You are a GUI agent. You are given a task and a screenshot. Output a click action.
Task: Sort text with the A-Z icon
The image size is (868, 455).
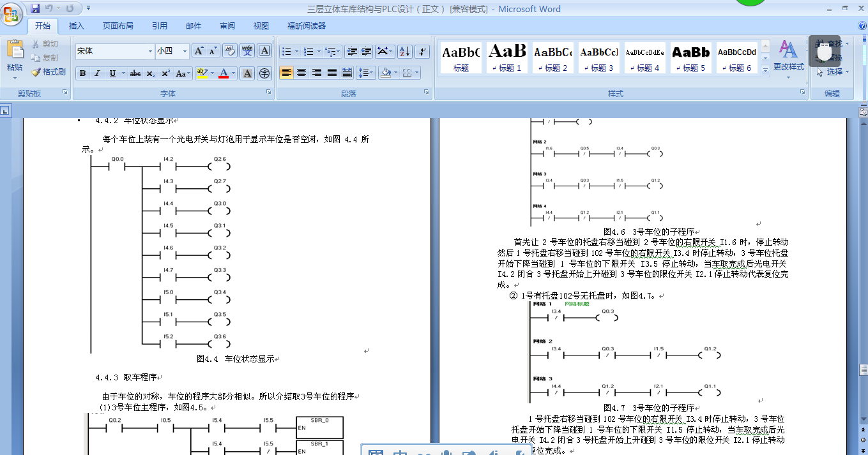pos(404,51)
